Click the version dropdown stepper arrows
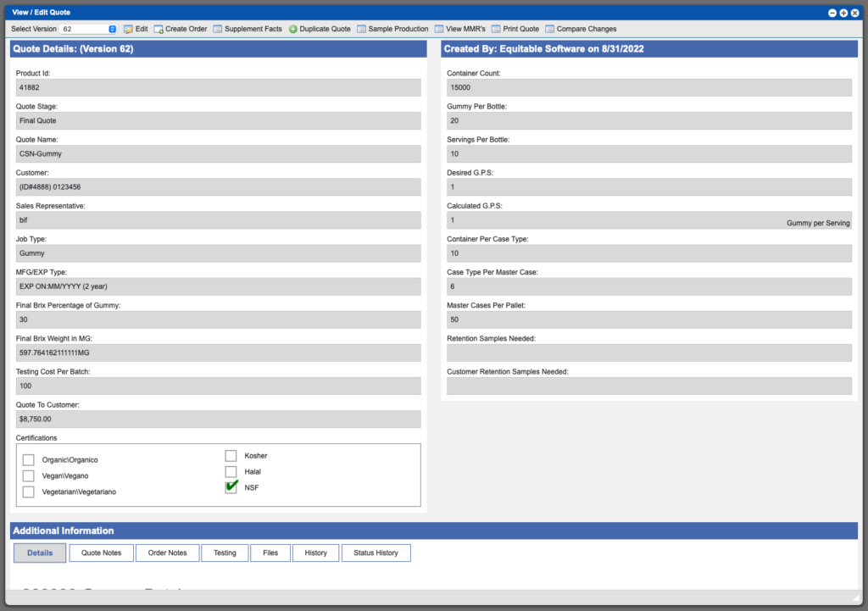The image size is (868, 611). pyautogui.click(x=113, y=28)
